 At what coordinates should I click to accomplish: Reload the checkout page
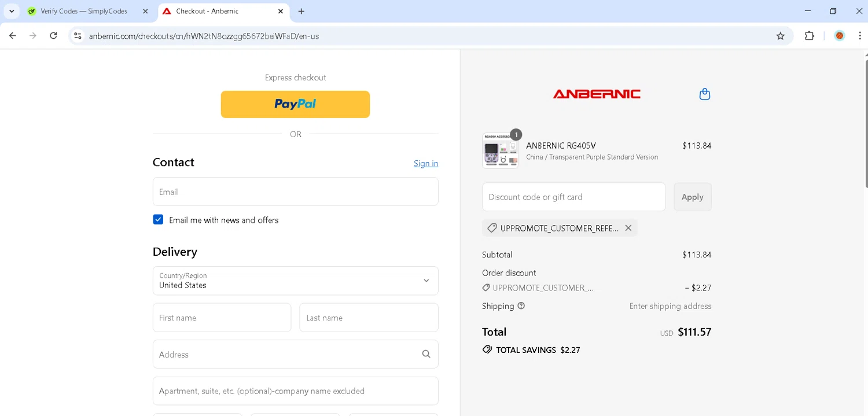tap(53, 36)
